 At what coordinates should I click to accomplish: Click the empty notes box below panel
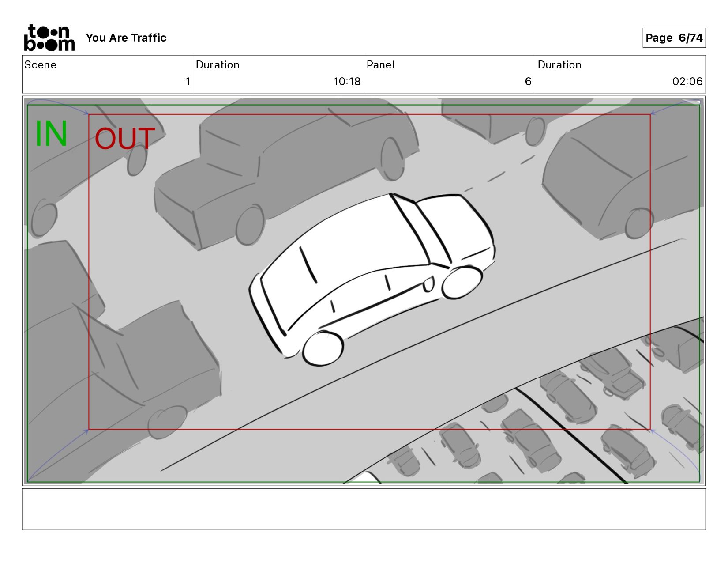(x=364, y=509)
